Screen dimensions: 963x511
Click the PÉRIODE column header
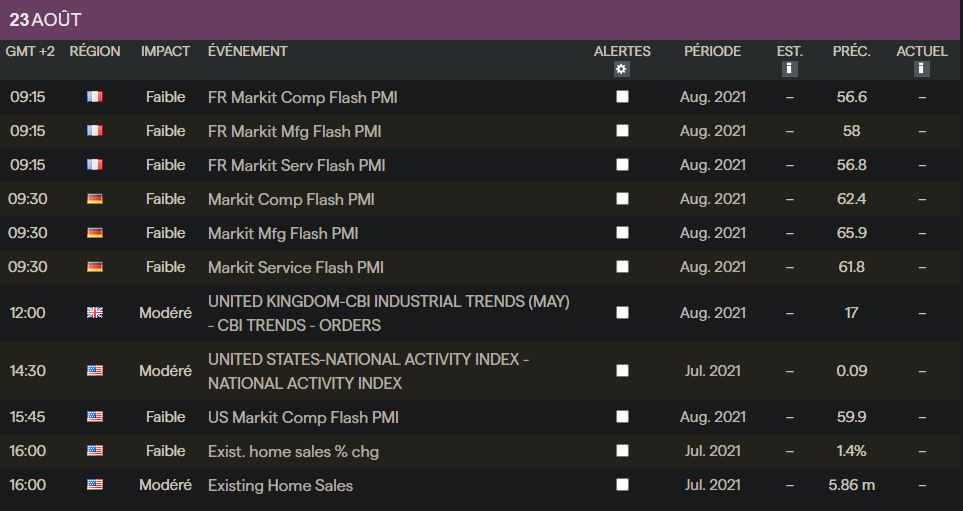point(712,51)
